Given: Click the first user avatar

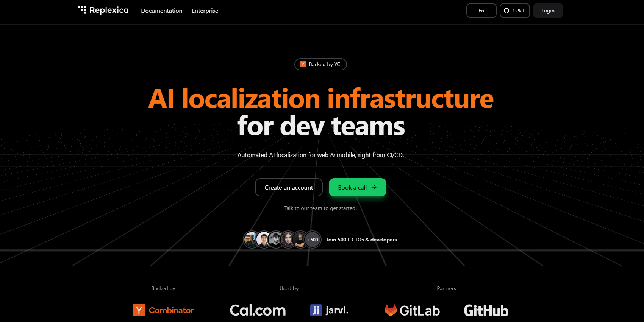Looking at the screenshot, I should [x=251, y=240].
